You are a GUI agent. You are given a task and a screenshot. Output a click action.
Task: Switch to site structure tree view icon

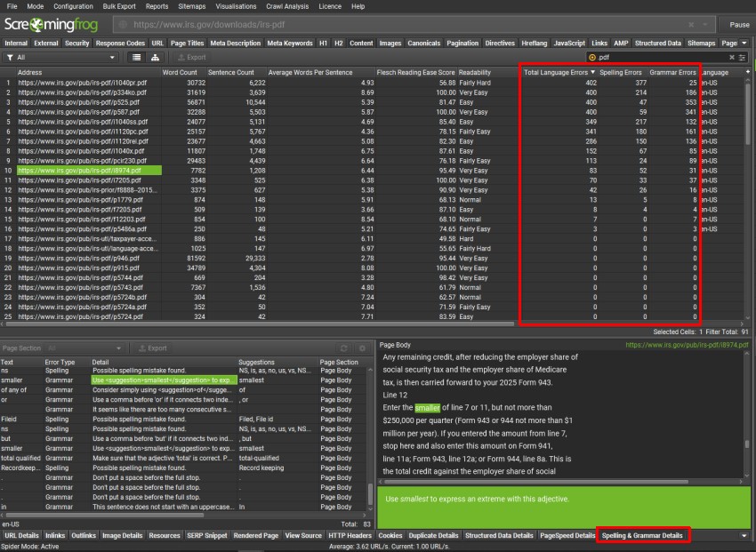[155, 57]
